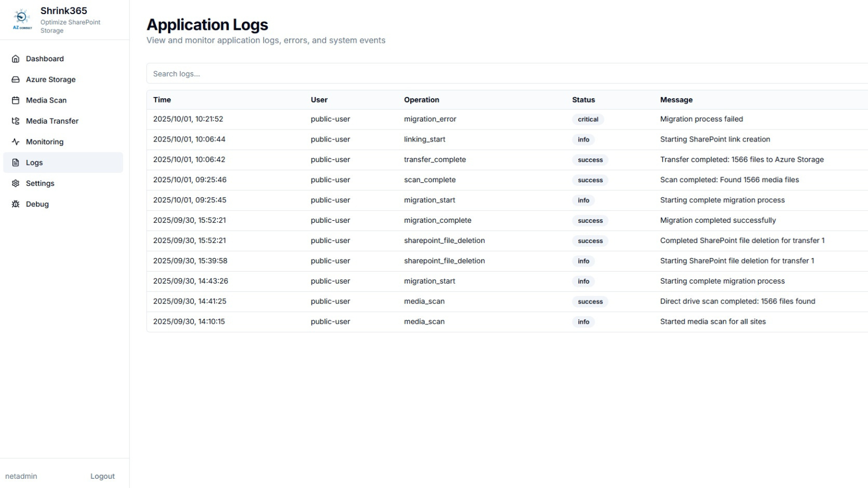868x488 pixels.
Task: Click 'Migration completed successfully' message
Action: [718, 220]
